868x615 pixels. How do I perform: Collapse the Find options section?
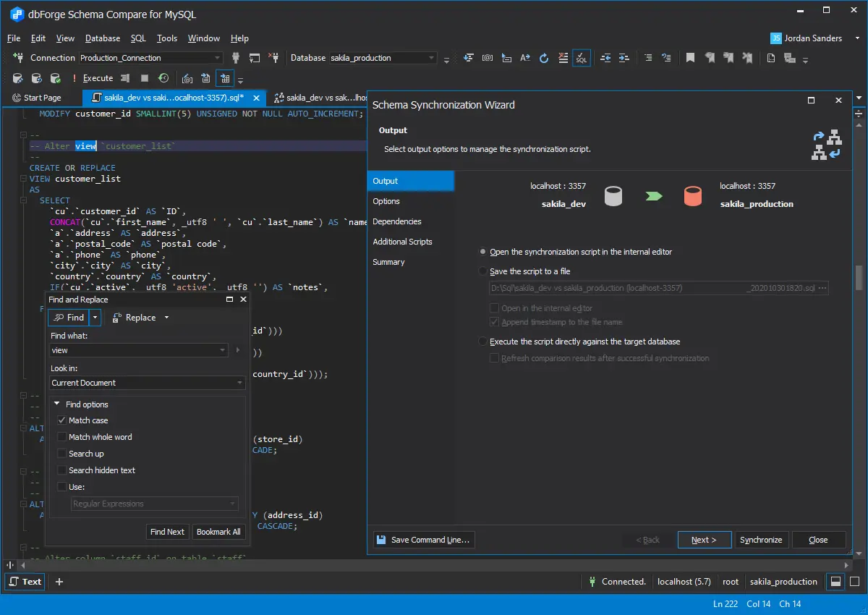[57, 404]
